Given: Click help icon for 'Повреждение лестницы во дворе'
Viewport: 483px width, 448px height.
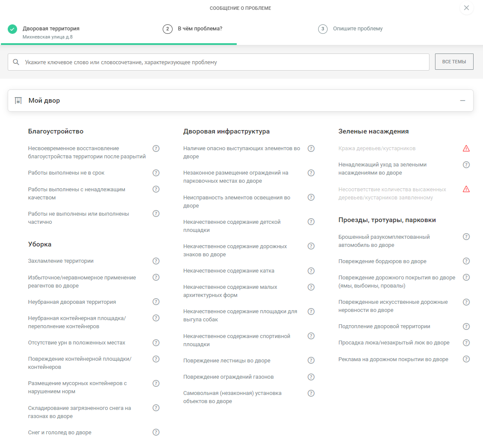Looking at the screenshot, I should click(311, 360).
